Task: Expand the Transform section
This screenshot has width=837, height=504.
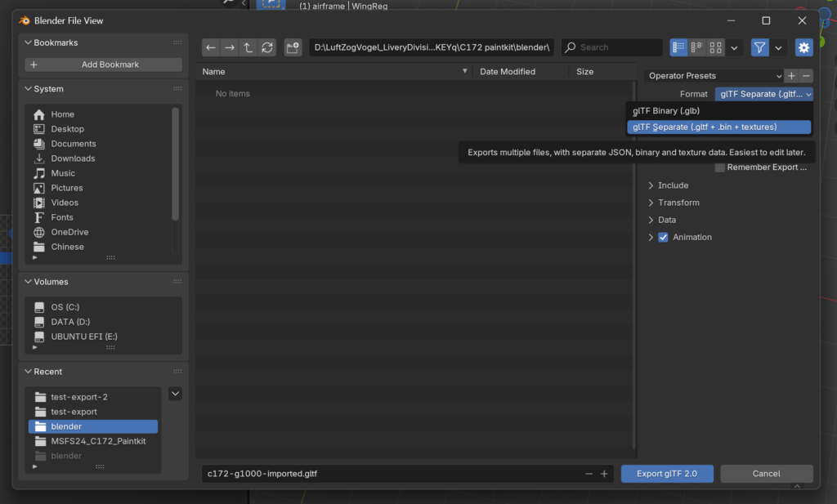Action: click(x=678, y=203)
